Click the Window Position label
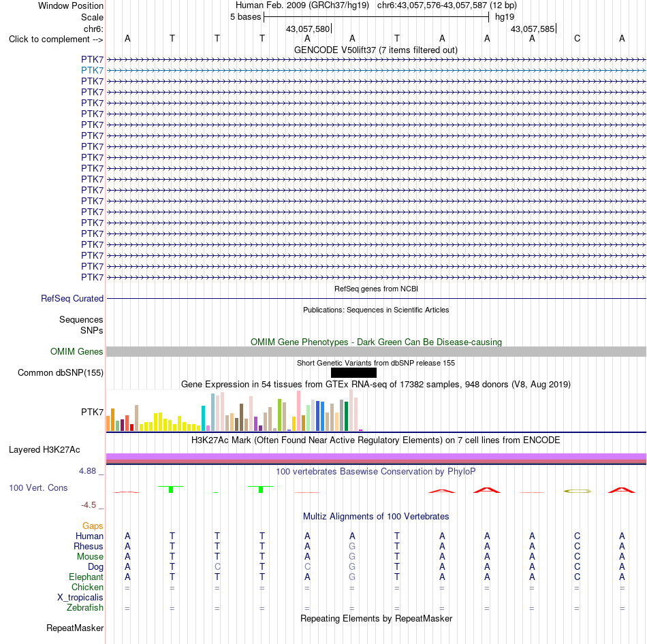 [x=71, y=6]
